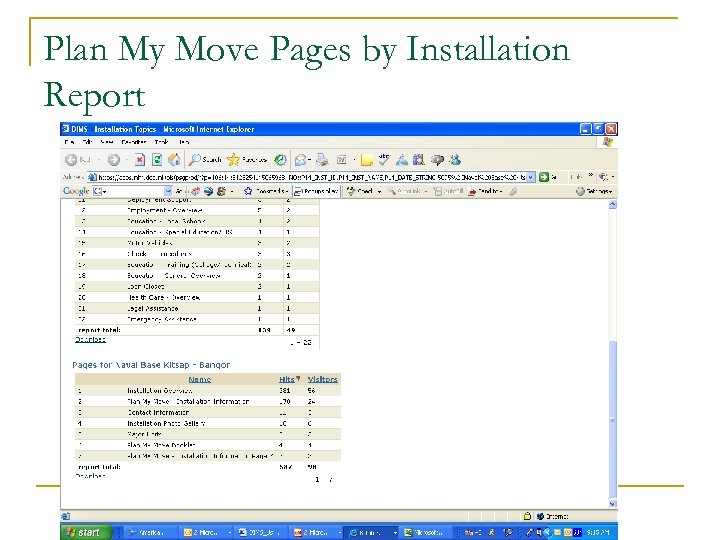720x540 pixels.
Task: Expand the Mail icon dropdown arrow
Action: (x=310, y=160)
